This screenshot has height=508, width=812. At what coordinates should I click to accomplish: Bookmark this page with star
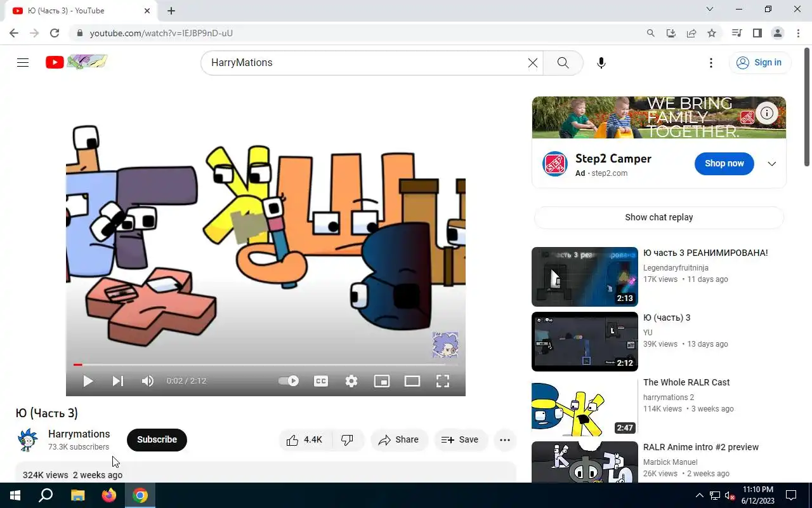(x=712, y=33)
